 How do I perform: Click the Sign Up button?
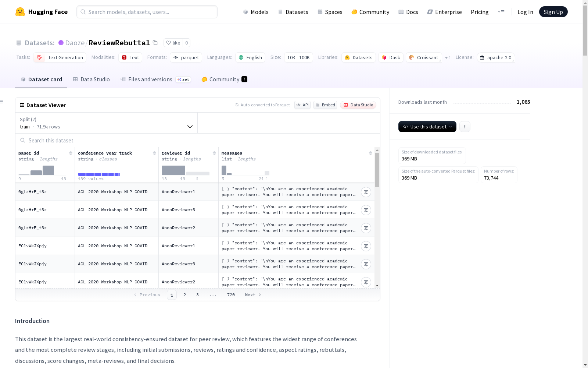tap(553, 12)
